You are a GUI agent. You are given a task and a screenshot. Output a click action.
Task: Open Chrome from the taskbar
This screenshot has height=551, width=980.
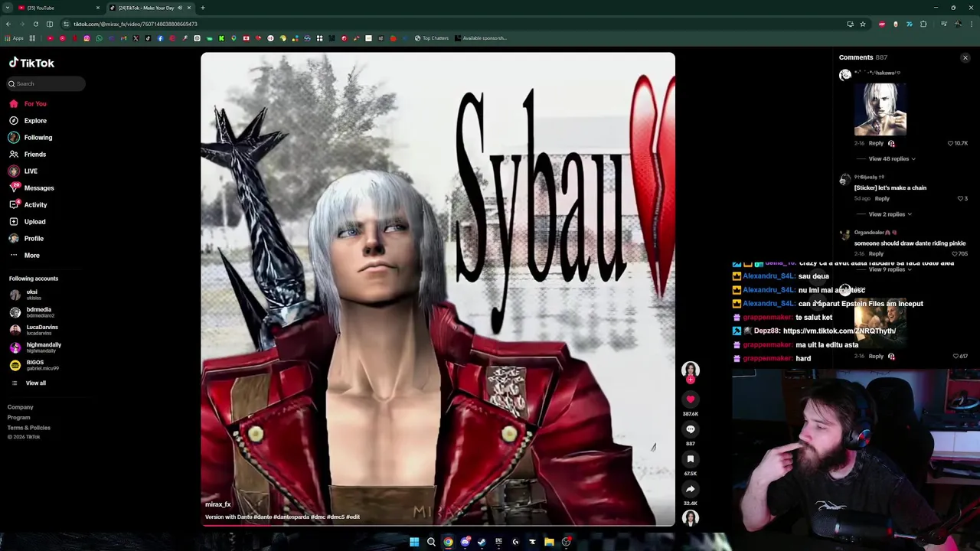(448, 543)
